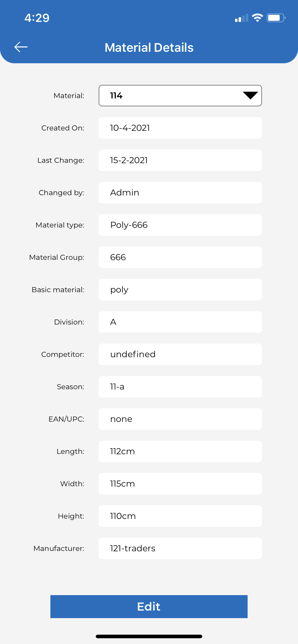Tap the Season 11-a field
The width and height of the screenshot is (298, 644).
[x=180, y=387]
